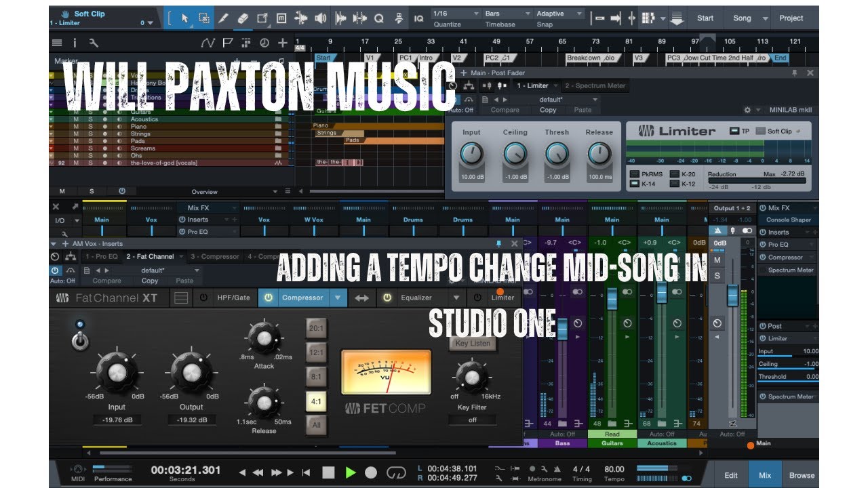Image resolution: width=868 pixels, height=488 pixels.
Task: Switch to 3 - Compressor insert tab
Action: click(x=214, y=257)
